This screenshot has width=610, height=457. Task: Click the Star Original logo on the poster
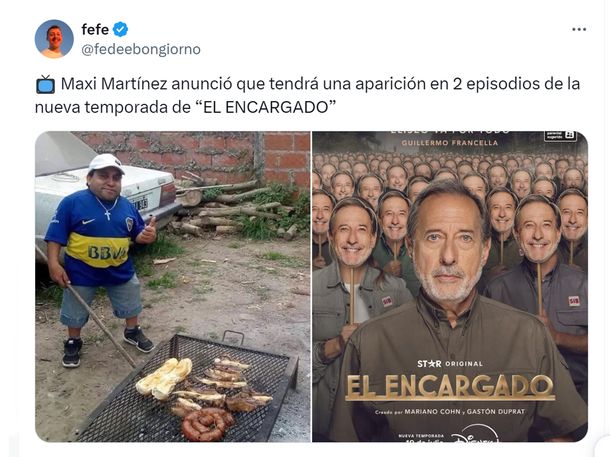(x=450, y=364)
